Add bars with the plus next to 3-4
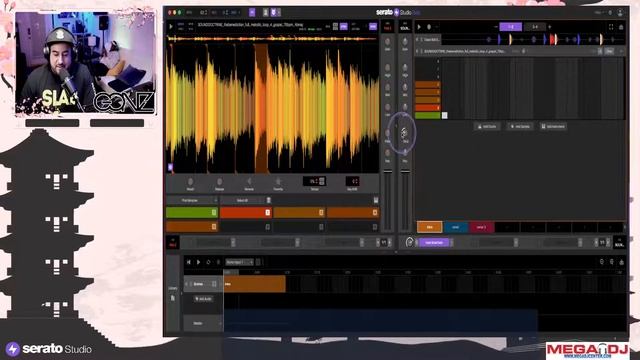Image resolution: width=640 pixels, height=360 pixels. click(x=549, y=27)
